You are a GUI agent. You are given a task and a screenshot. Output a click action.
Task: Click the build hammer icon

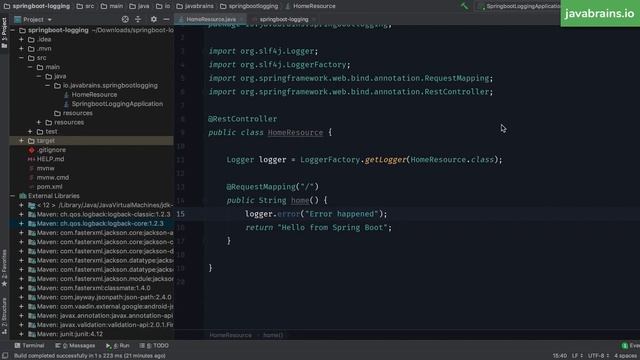pyautogui.click(x=464, y=6)
